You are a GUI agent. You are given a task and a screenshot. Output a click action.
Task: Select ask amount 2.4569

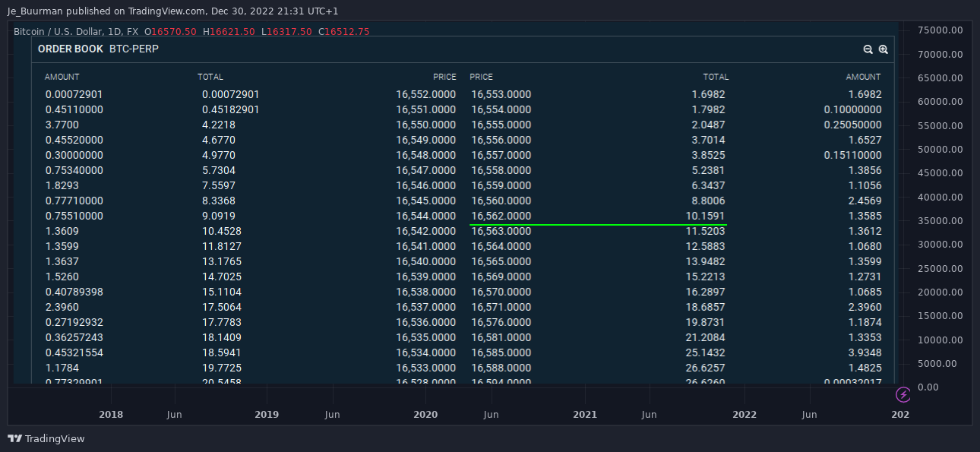tap(865, 201)
